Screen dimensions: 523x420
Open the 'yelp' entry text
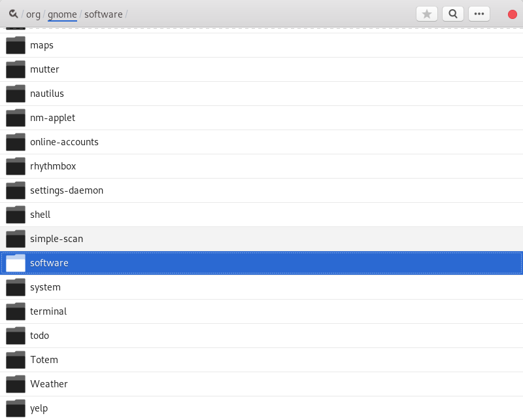tap(39, 409)
